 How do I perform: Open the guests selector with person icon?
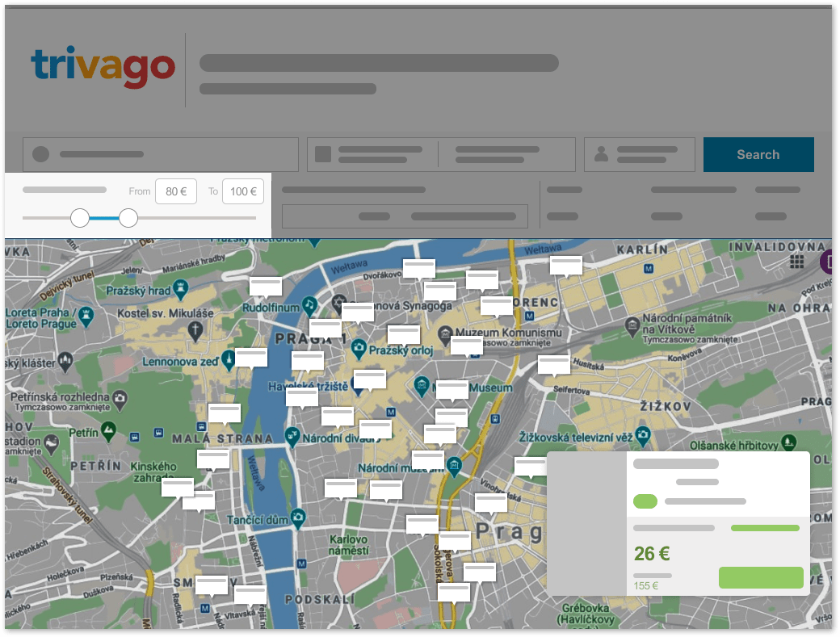click(x=639, y=155)
